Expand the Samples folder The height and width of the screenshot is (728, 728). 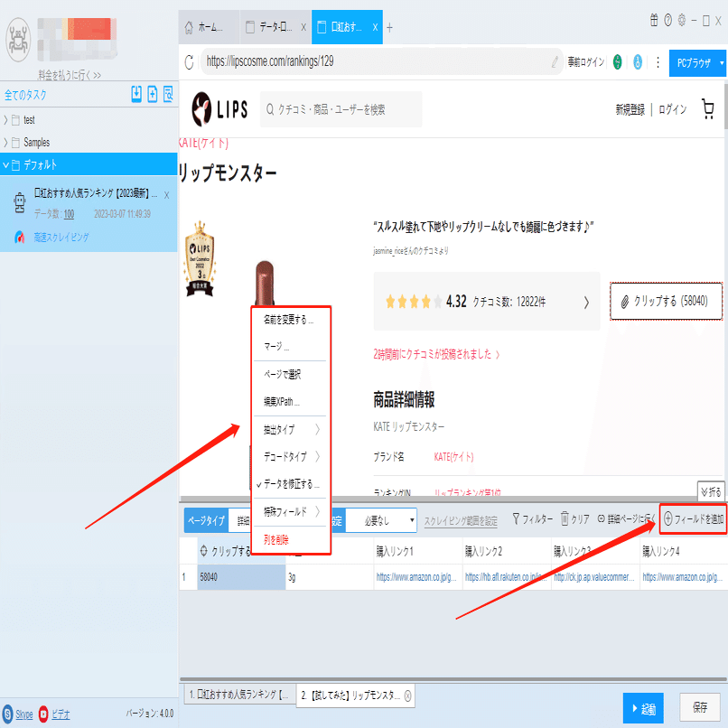point(5,142)
